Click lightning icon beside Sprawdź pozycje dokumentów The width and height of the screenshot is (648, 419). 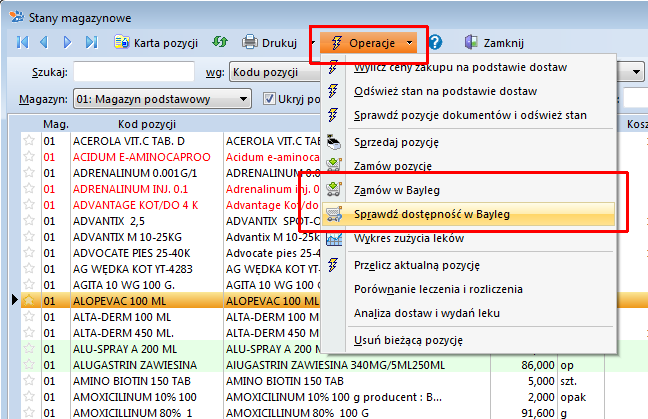click(x=333, y=115)
